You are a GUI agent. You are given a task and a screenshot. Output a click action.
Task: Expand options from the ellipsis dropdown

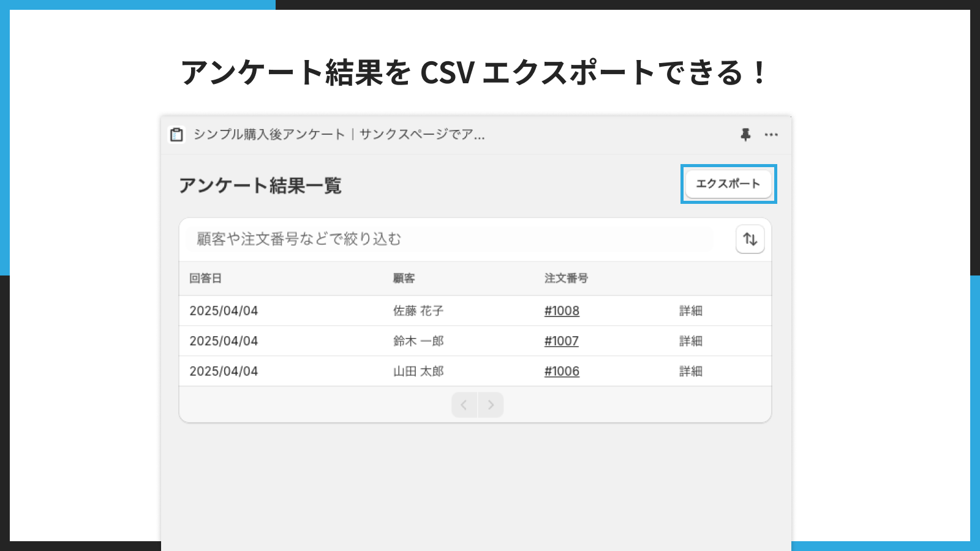click(771, 135)
